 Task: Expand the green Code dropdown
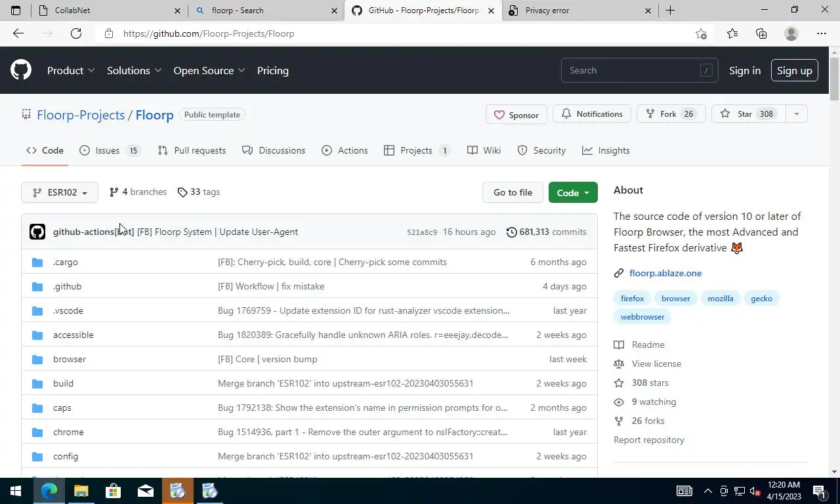573,192
